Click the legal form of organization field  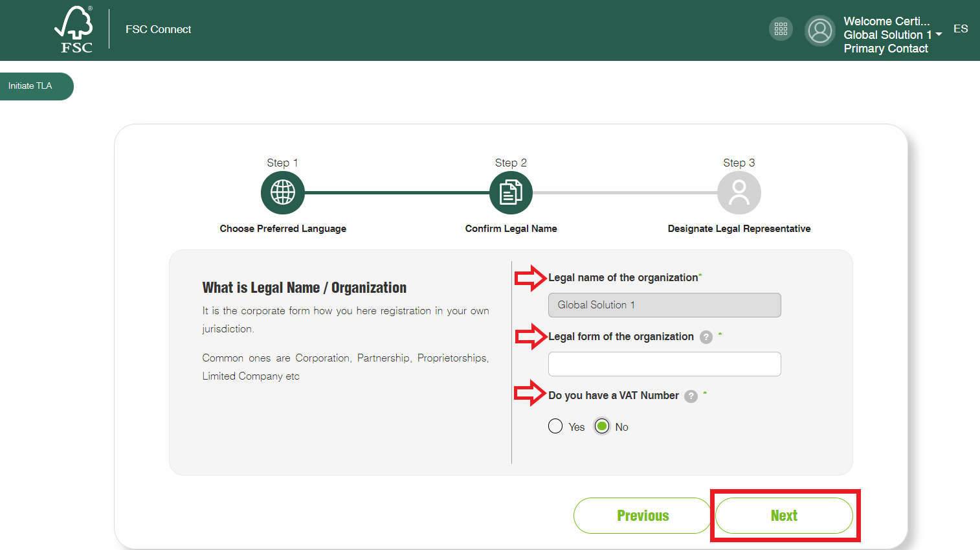point(664,364)
